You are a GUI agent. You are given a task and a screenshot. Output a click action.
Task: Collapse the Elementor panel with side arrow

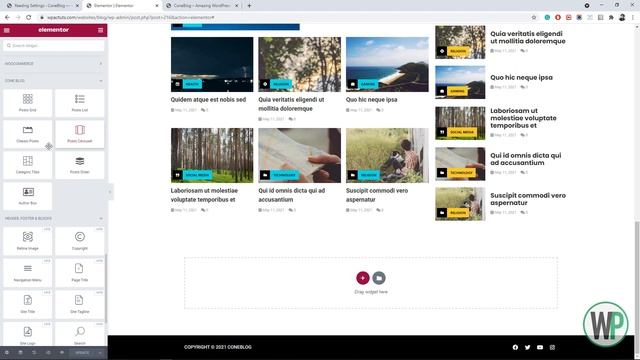coord(110,192)
